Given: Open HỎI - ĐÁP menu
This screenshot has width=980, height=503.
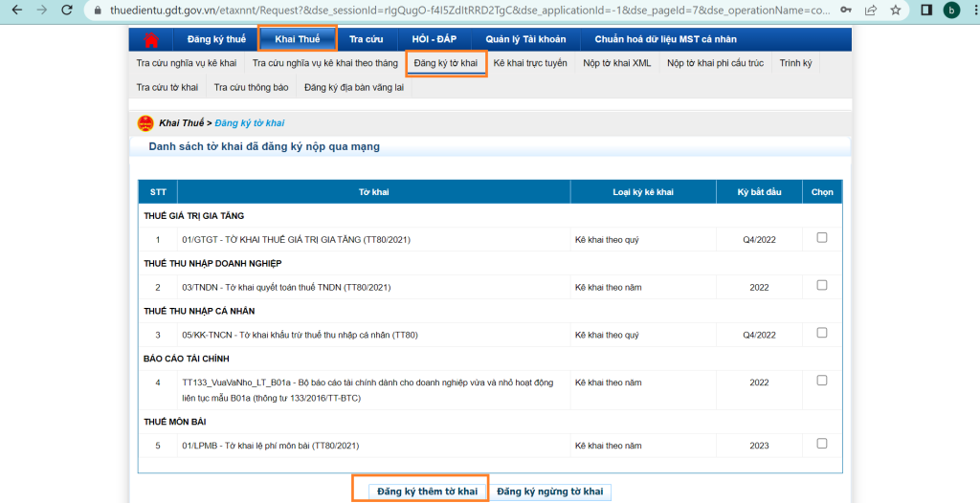Looking at the screenshot, I should click(434, 39).
